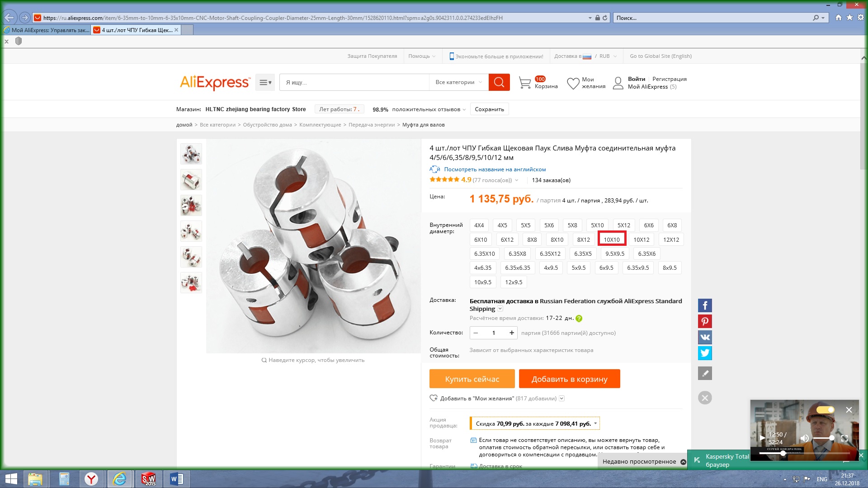Share on Facebook icon
This screenshot has width=868, height=488.
click(704, 305)
